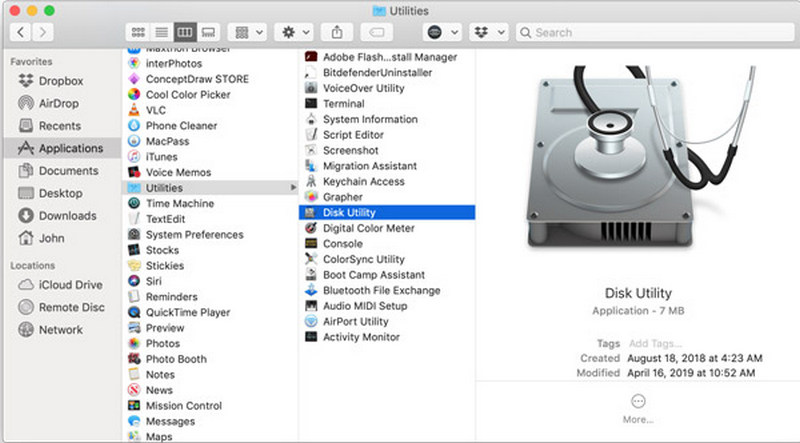The height and width of the screenshot is (443, 800).
Task: Open the gear Action menu
Action: click(x=297, y=32)
